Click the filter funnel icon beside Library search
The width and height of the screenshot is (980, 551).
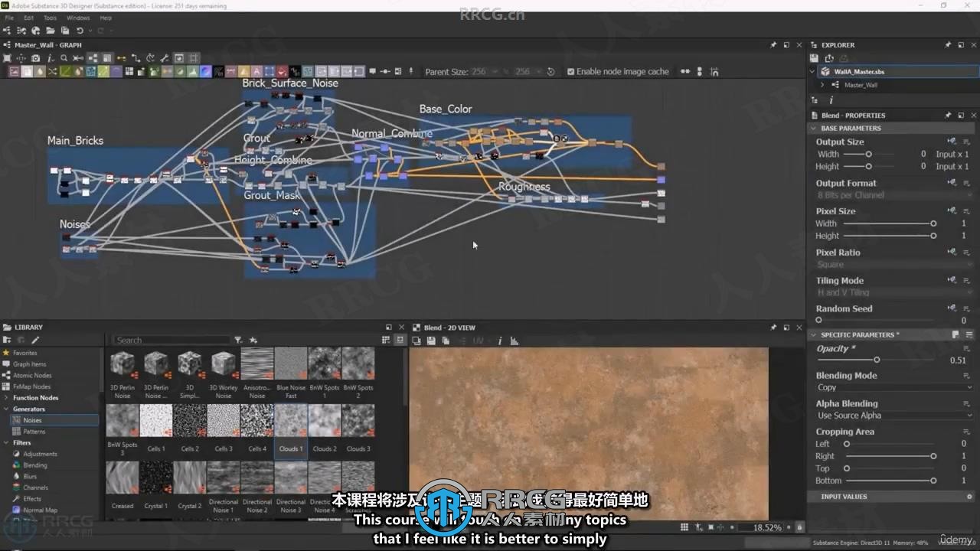click(238, 340)
